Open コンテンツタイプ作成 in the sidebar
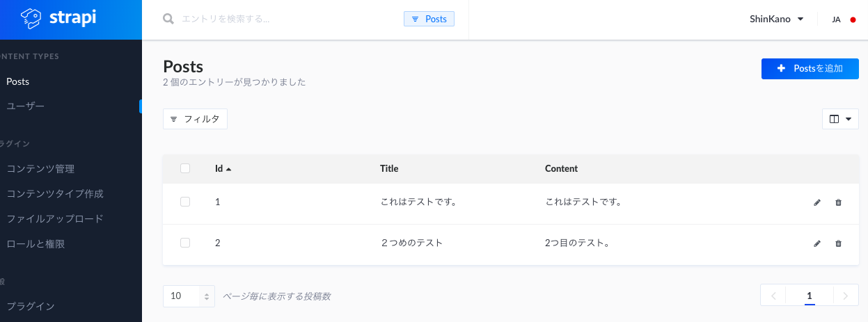 point(55,193)
